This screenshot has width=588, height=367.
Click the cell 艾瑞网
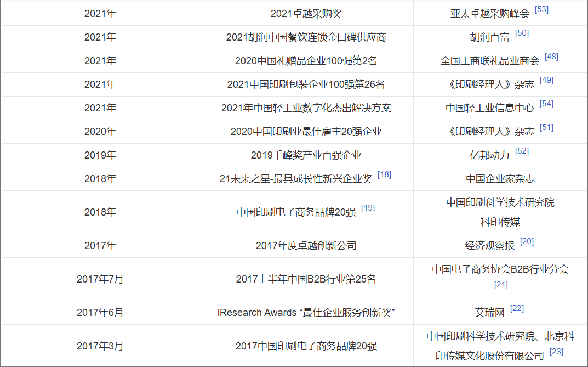click(500, 313)
